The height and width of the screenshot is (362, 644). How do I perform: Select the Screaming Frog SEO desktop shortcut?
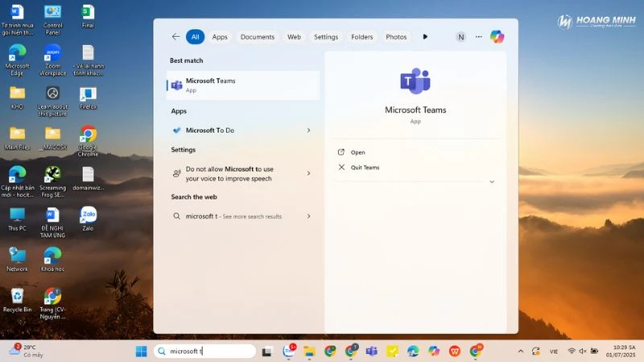pos(52,182)
